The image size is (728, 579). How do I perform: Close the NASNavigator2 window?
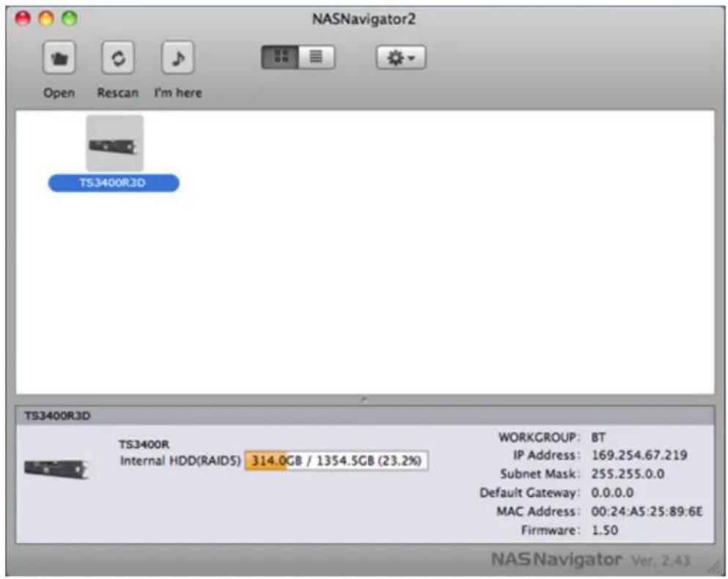[23, 18]
